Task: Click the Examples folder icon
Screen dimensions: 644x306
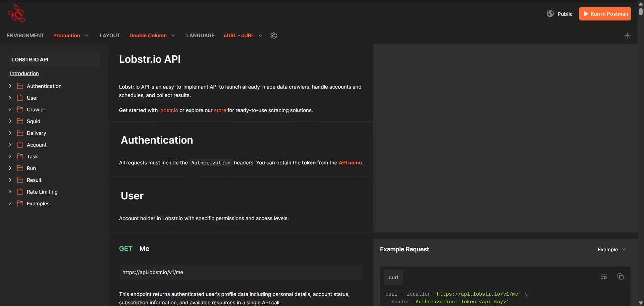Action: pos(20,203)
